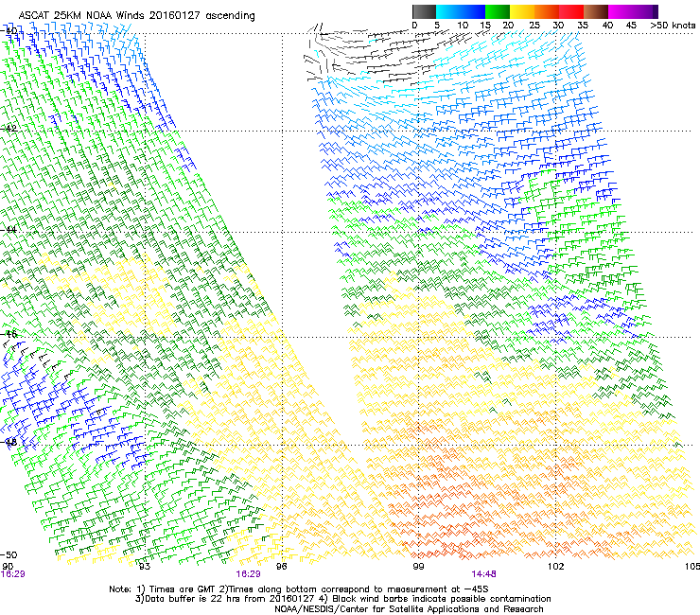Click the '-44' latitude axis label

click(9, 230)
